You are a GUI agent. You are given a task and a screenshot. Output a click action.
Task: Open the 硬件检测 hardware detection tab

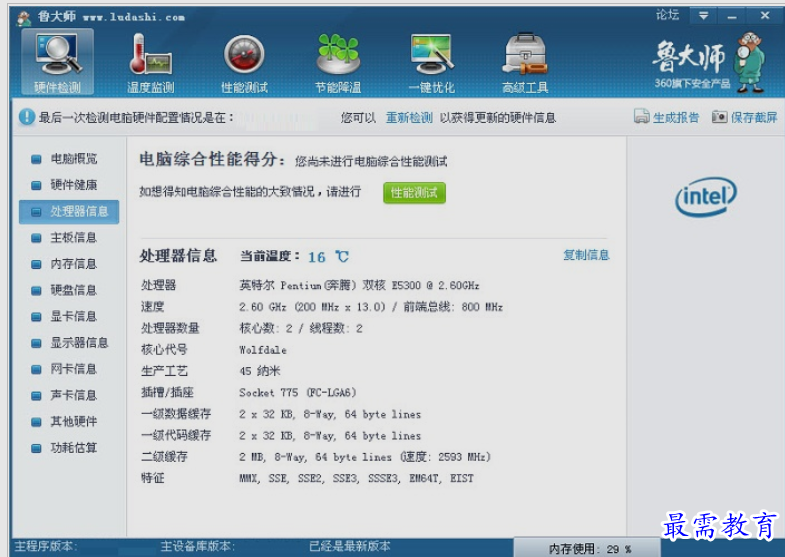point(58,62)
